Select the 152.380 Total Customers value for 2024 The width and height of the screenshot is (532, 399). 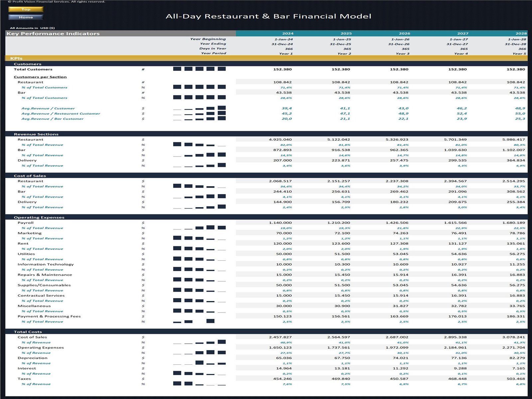pyautogui.click(x=282, y=69)
